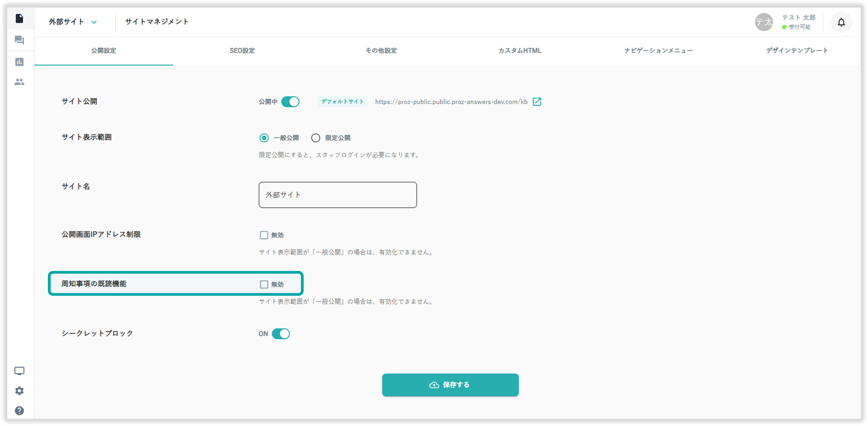Select the 限定公開 radio button
Viewport: 868px width, 426px height.
315,138
